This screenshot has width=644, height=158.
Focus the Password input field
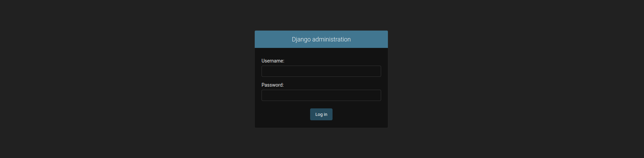321,95
